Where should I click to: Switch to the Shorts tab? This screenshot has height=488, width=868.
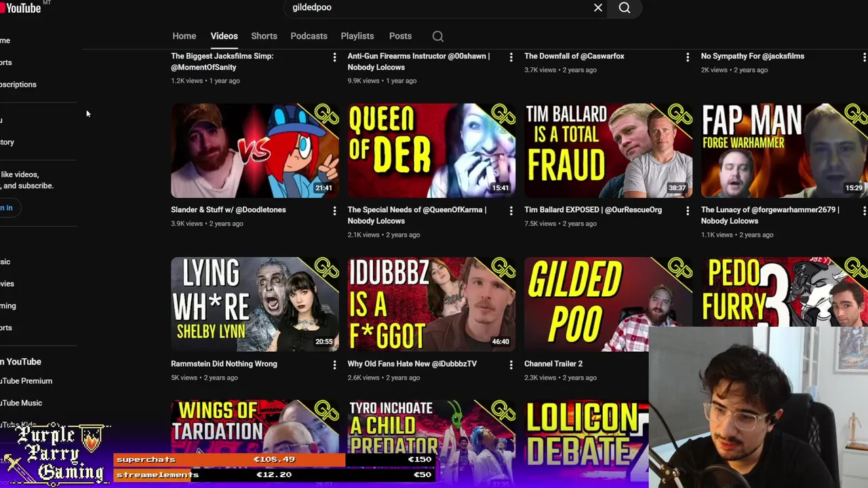point(264,36)
